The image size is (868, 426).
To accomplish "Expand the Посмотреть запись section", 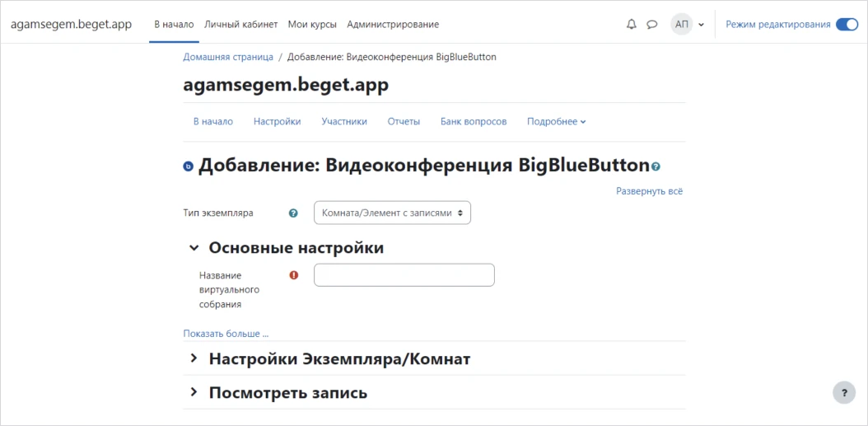I will click(x=194, y=393).
